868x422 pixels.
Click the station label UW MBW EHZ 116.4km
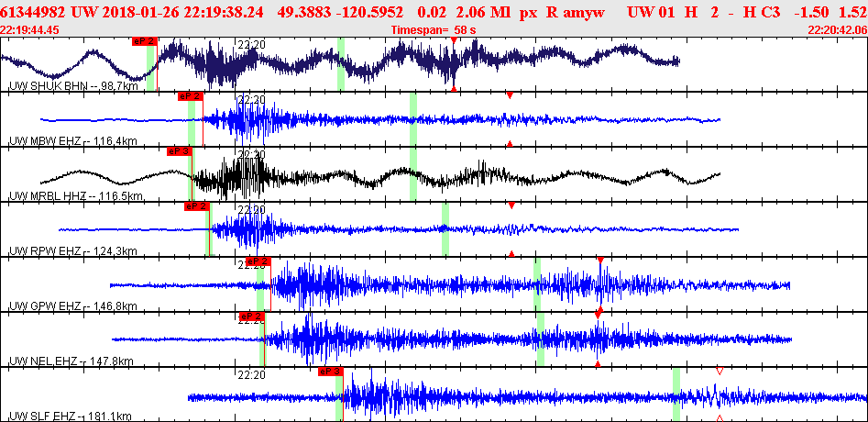tap(73, 141)
